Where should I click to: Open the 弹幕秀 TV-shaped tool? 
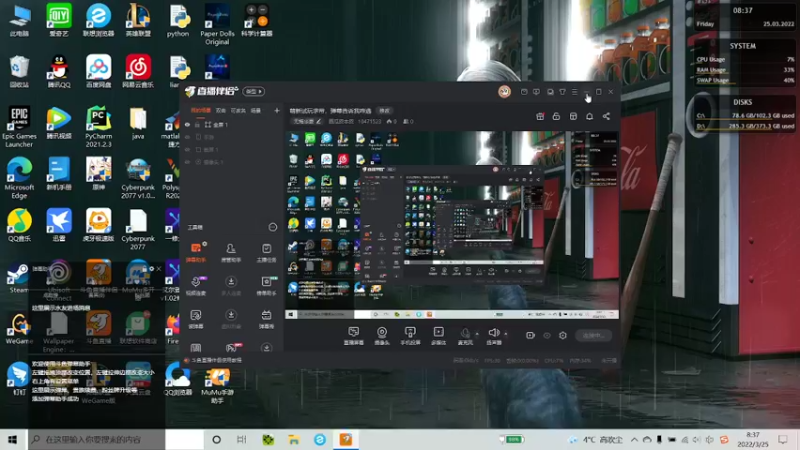(x=266, y=319)
